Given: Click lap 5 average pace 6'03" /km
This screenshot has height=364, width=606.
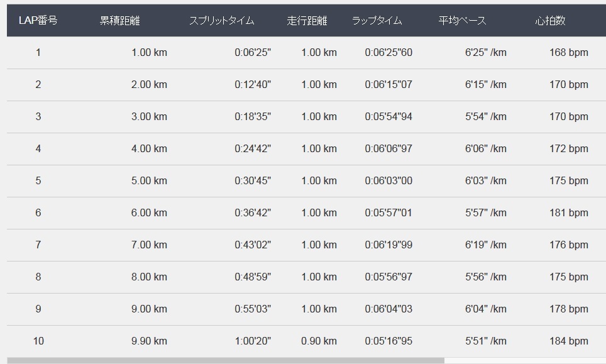Looking at the screenshot, I should click(486, 180).
